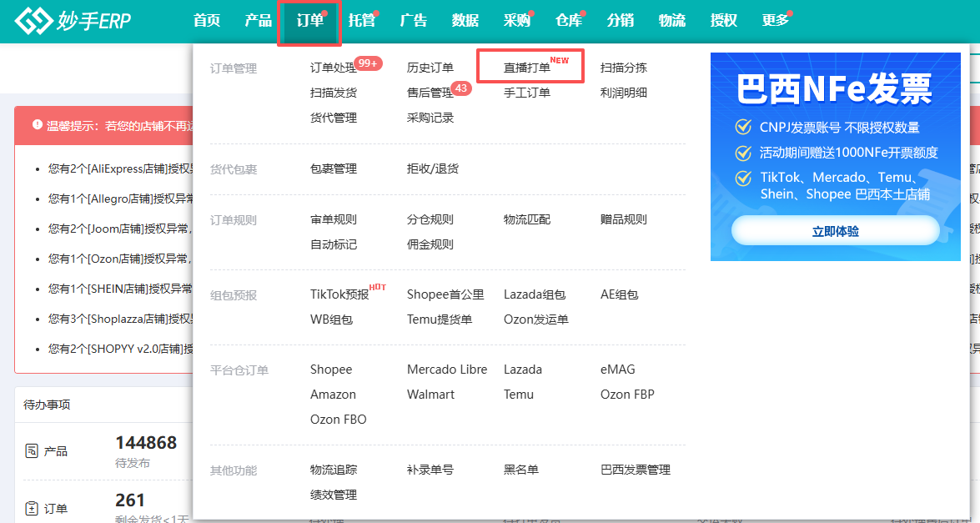This screenshot has width=980, height=523.
Task: Open AE组包
Action: pyautogui.click(x=620, y=294)
